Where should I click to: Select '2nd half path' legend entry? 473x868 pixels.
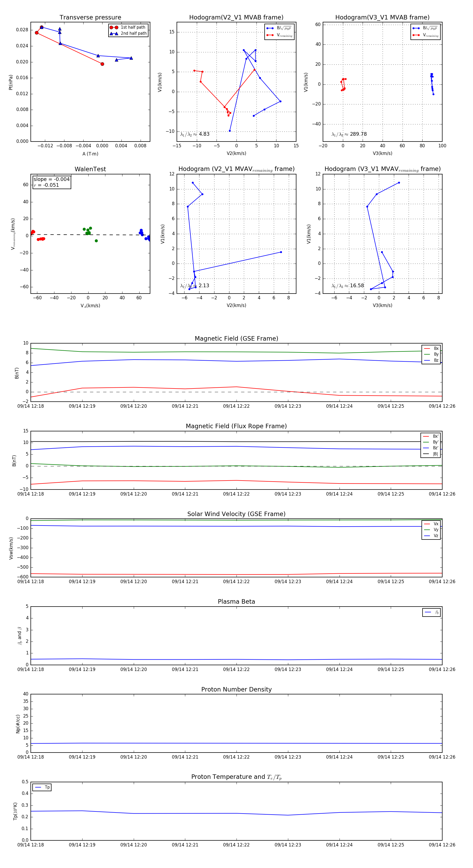(128, 33)
